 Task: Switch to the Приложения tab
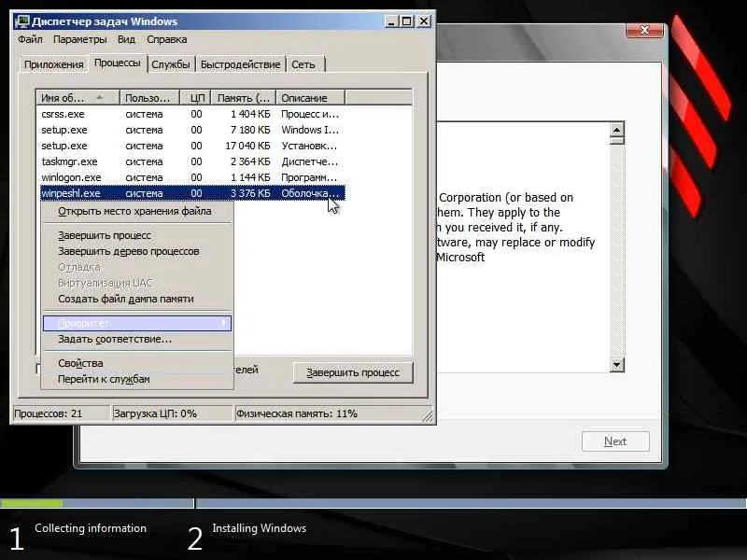(53, 64)
